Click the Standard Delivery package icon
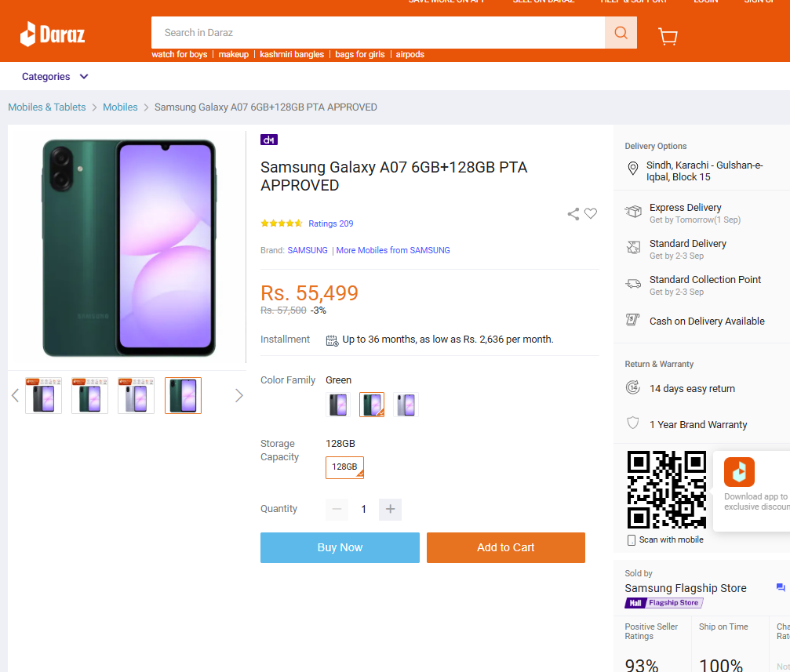 coord(633,247)
